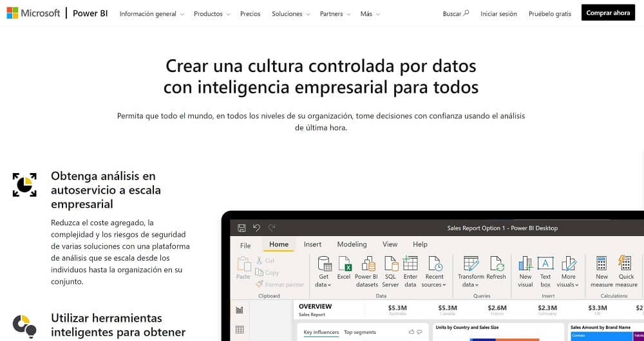Select the Key influencers tab
The image size is (644, 341).
321,333
